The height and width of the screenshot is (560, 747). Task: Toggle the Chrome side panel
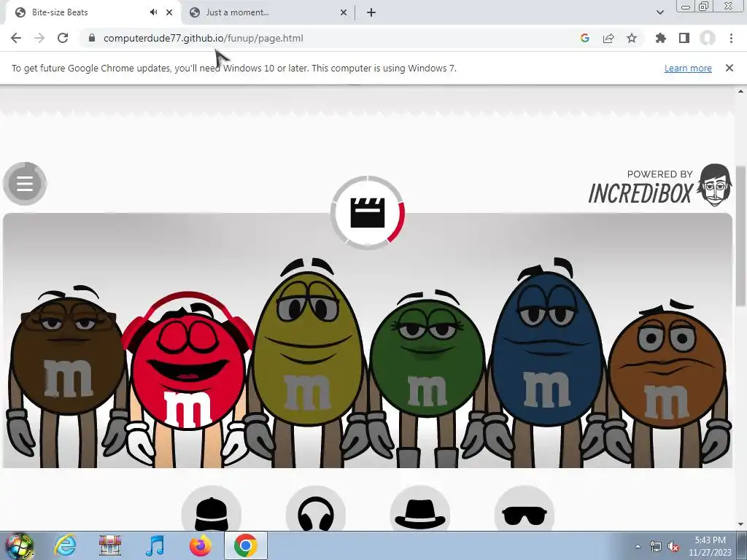(x=684, y=38)
